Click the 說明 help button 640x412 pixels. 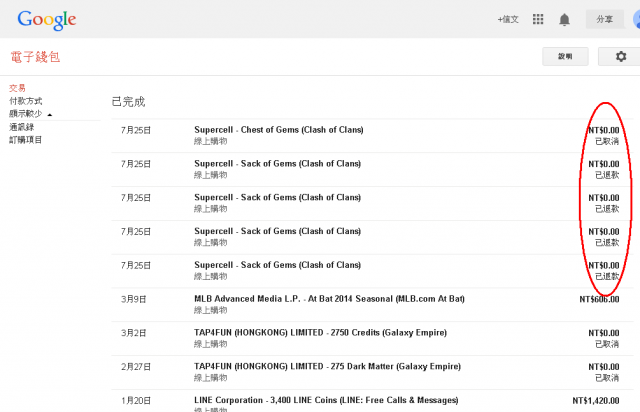[x=565, y=56]
